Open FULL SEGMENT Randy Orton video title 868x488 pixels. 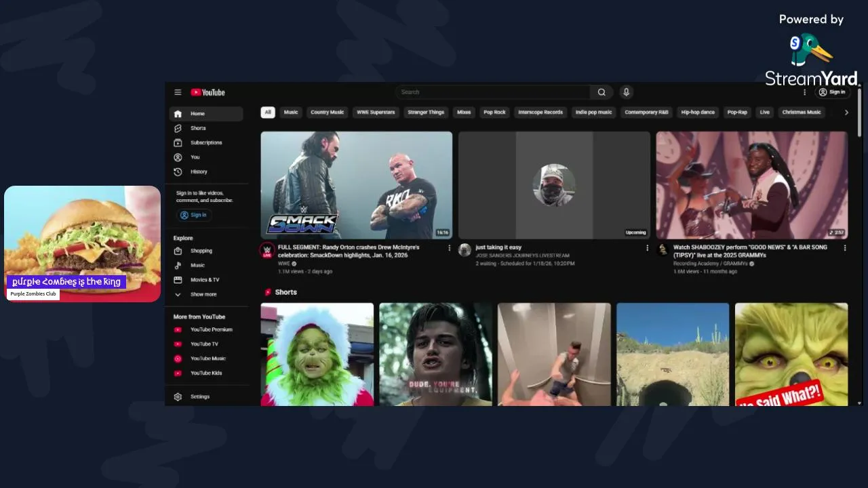[x=349, y=251]
